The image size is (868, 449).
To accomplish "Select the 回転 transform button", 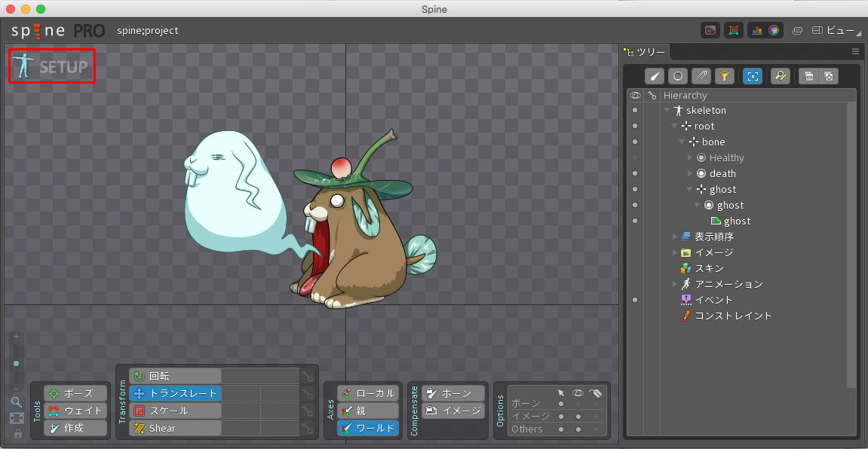I will [x=175, y=377].
